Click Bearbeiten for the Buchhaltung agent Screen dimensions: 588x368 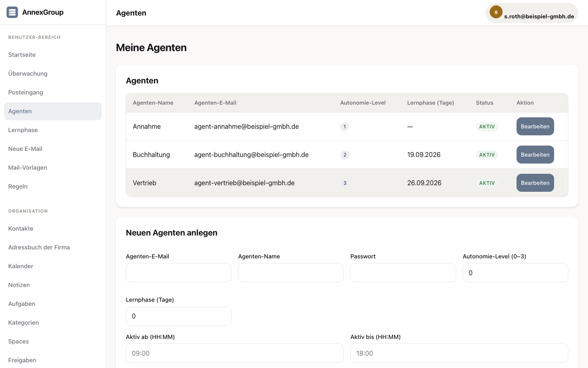pos(535,155)
